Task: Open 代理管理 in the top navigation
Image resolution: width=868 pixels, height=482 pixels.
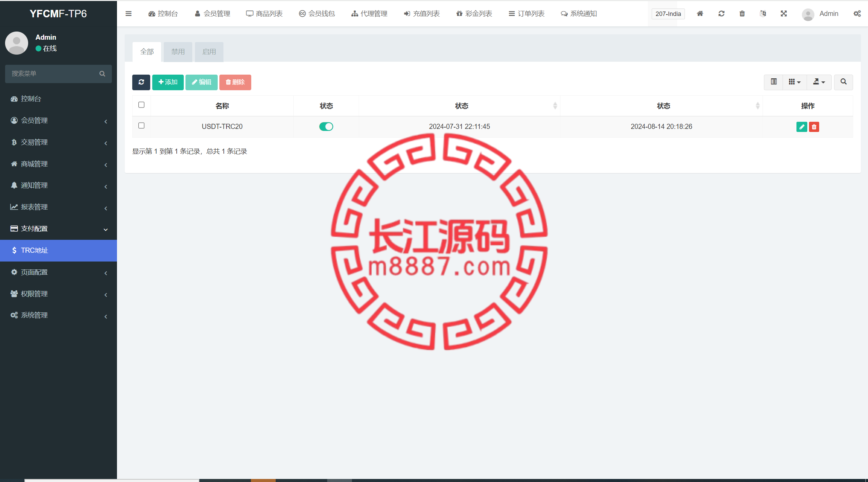Action: 369,14
